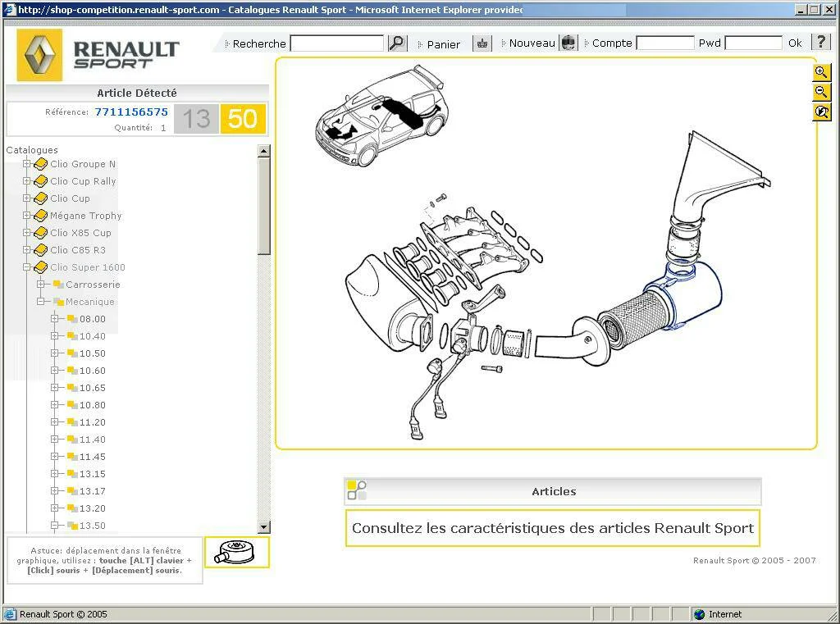Viewport: 840px width, 624px height.
Task: Click the Nouveau helmet icon
Action: [x=568, y=43]
